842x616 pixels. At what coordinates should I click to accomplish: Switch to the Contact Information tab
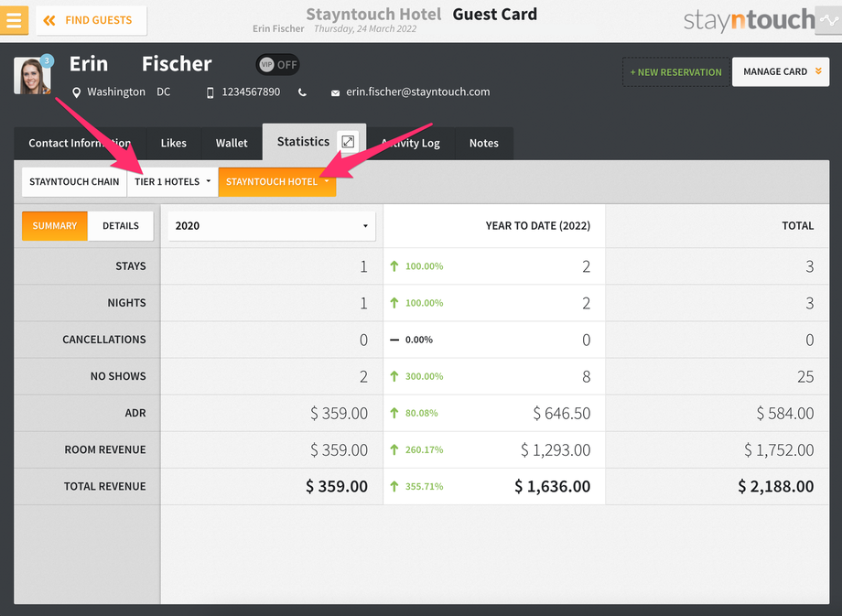[x=80, y=144]
